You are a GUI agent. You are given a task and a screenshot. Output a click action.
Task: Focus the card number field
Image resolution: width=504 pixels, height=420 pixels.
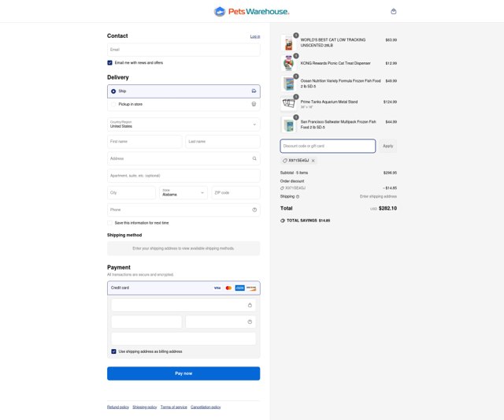(183, 305)
